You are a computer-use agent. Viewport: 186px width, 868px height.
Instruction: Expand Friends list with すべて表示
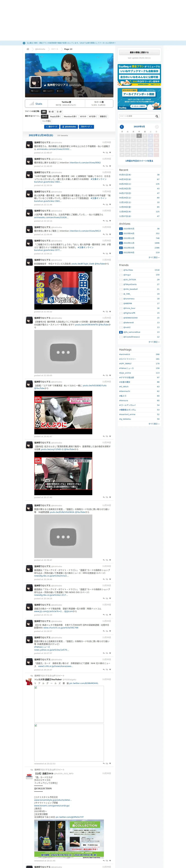click(x=154, y=342)
